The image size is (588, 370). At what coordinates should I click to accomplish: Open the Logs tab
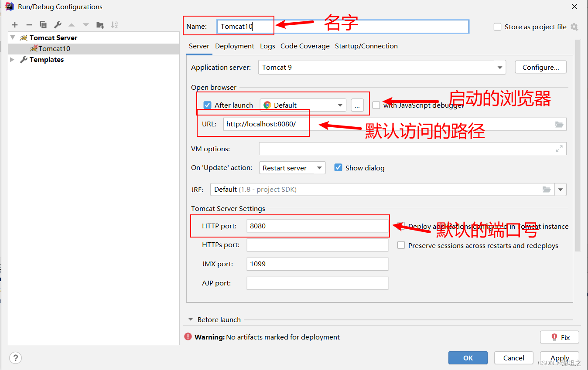coord(267,46)
